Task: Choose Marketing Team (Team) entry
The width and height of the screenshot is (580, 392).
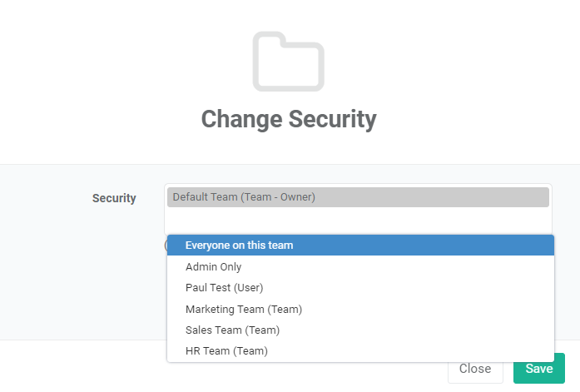Action: click(360, 309)
